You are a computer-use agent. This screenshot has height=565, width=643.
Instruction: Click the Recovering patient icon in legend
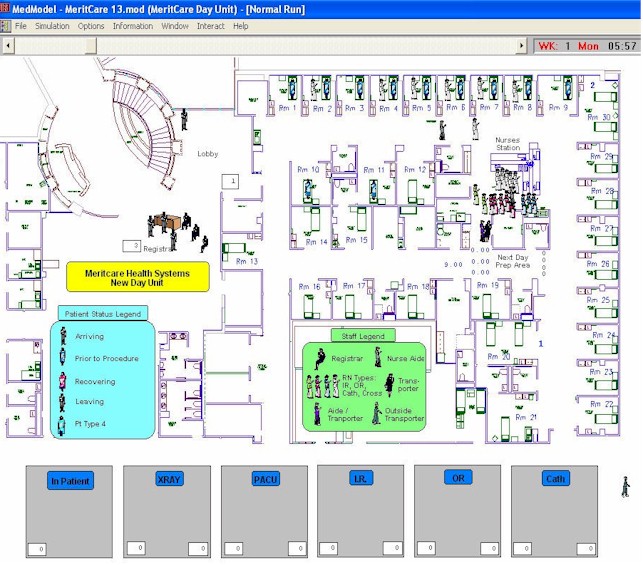coord(63,381)
